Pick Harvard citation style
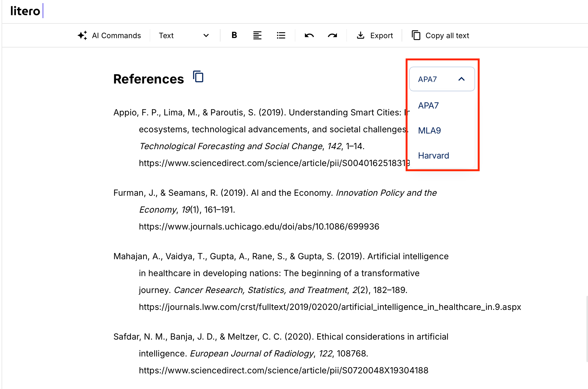 click(x=433, y=155)
